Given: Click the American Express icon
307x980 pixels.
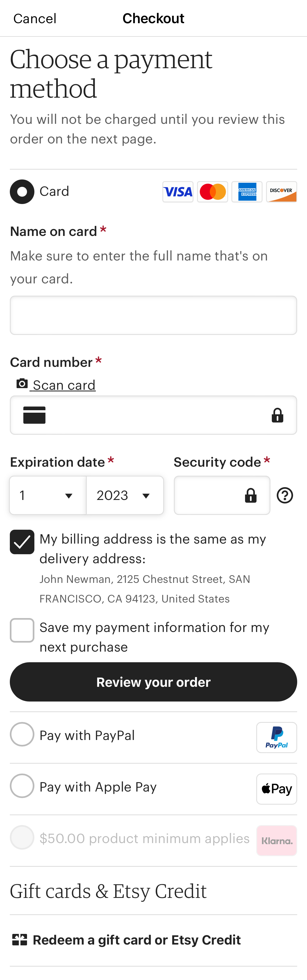Looking at the screenshot, I should point(247,192).
